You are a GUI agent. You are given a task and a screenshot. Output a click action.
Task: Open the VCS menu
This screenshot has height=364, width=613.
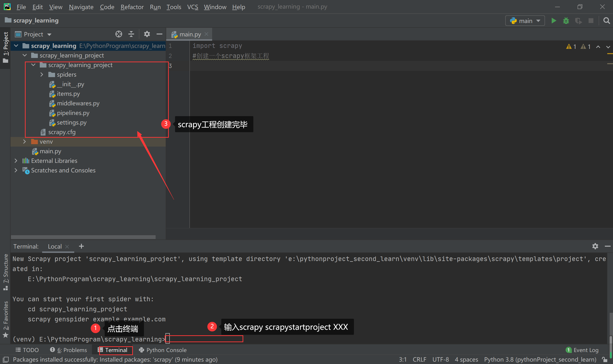[x=193, y=7]
